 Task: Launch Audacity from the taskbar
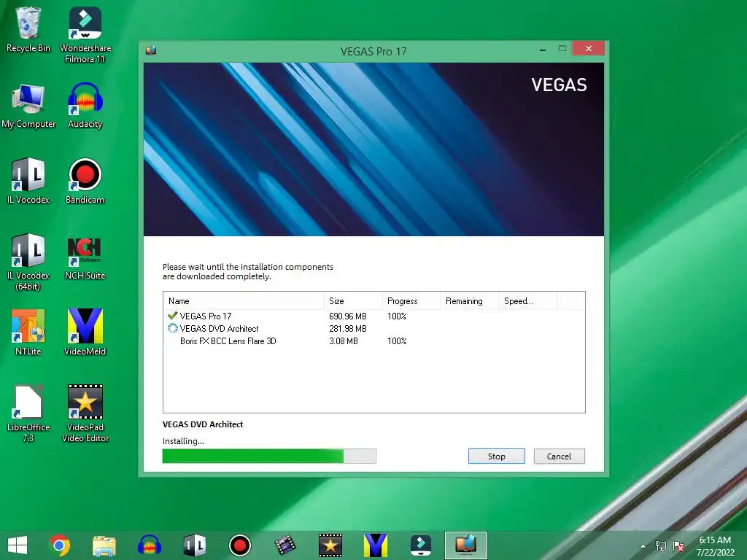click(x=149, y=545)
